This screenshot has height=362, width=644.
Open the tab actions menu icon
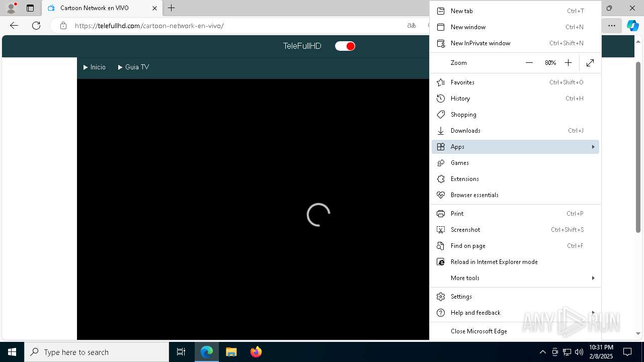30,8
